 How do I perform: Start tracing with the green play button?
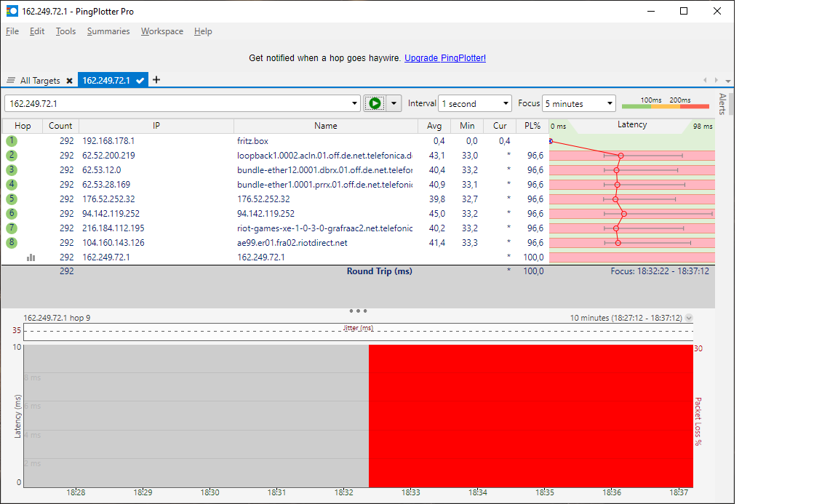click(x=375, y=103)
